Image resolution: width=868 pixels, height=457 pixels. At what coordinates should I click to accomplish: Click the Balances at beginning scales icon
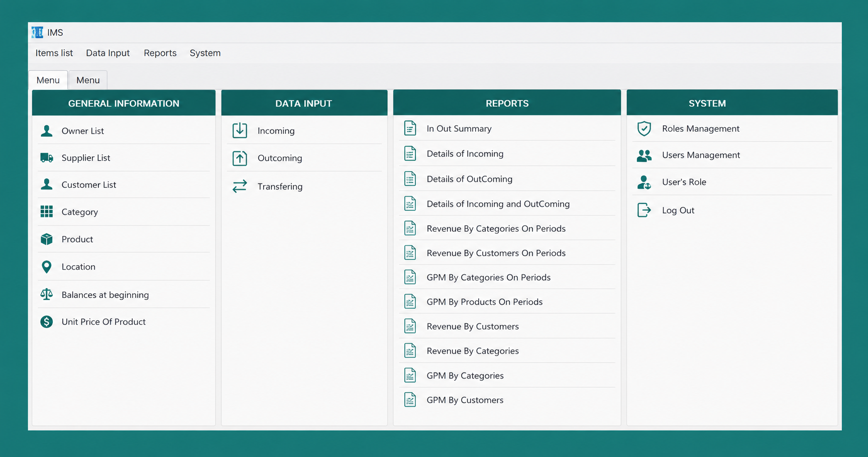47,294
